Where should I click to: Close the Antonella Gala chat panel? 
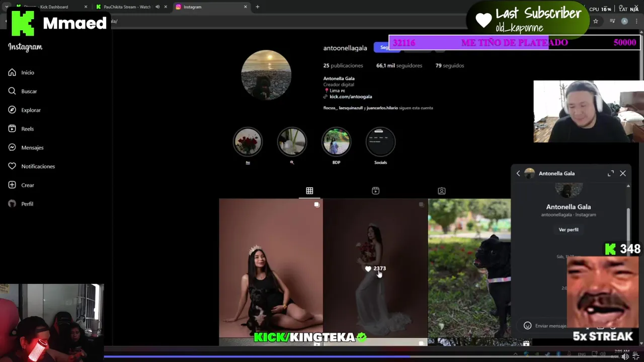[x=623, y=173]
